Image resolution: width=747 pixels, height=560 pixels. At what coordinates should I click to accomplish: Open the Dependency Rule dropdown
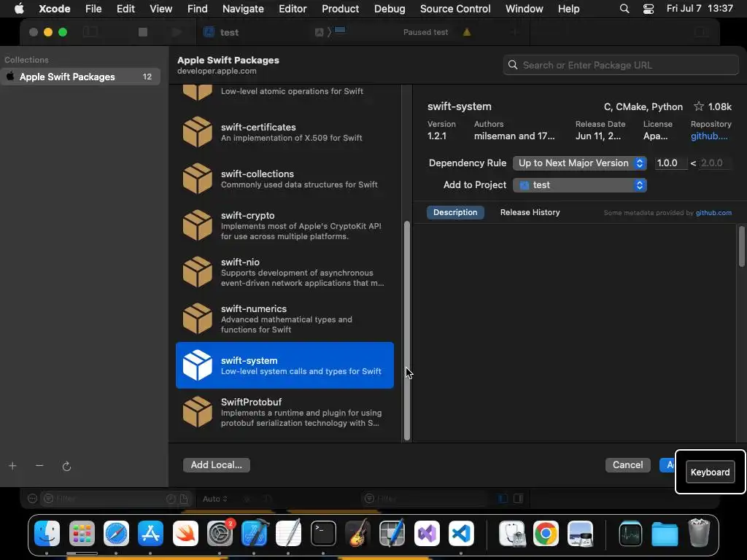pyautogui.click(x=579, y=163)
